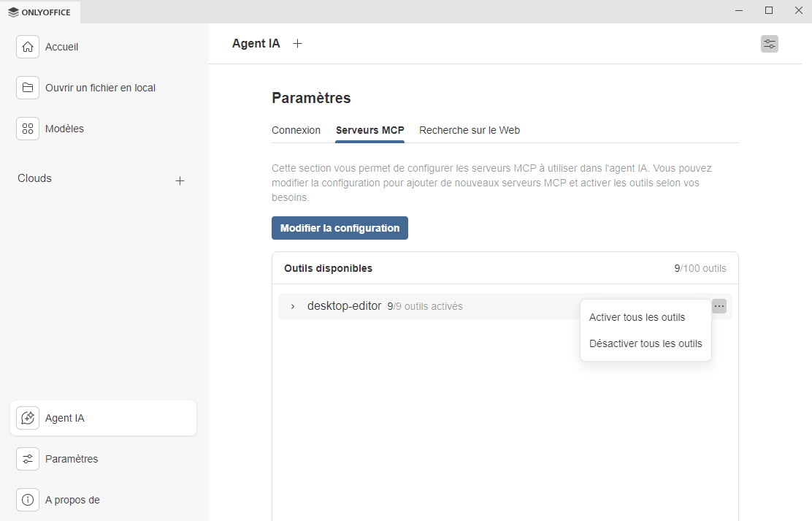The width and height of the screenshot is (812, 521).
Task: Select the Serveurs MCP tab
Action: [369, 130]
